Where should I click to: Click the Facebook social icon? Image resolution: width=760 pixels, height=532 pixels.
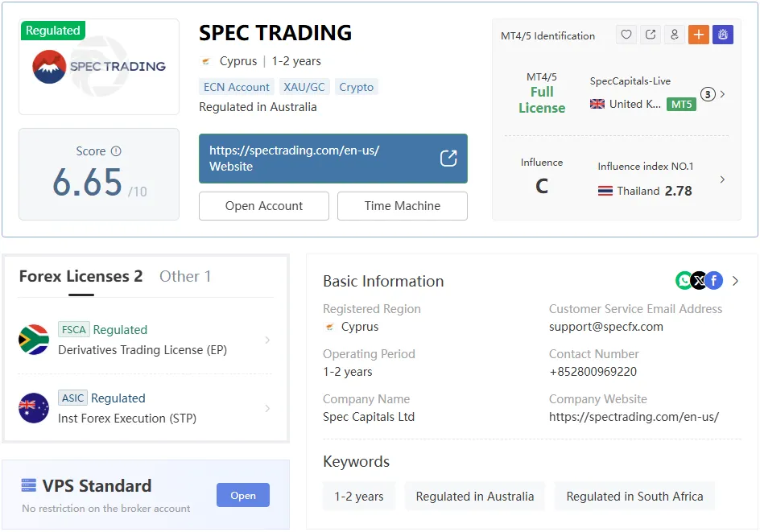713,280
